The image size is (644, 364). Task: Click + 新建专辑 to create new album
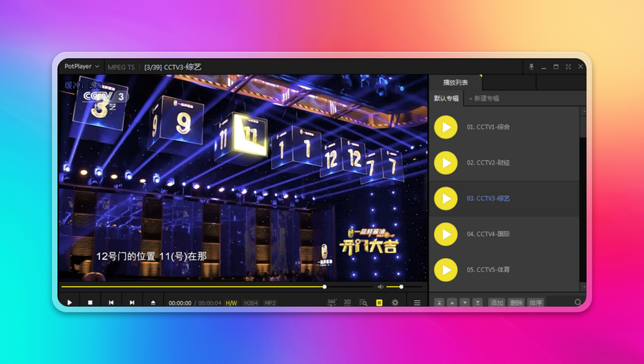[484, 99]
